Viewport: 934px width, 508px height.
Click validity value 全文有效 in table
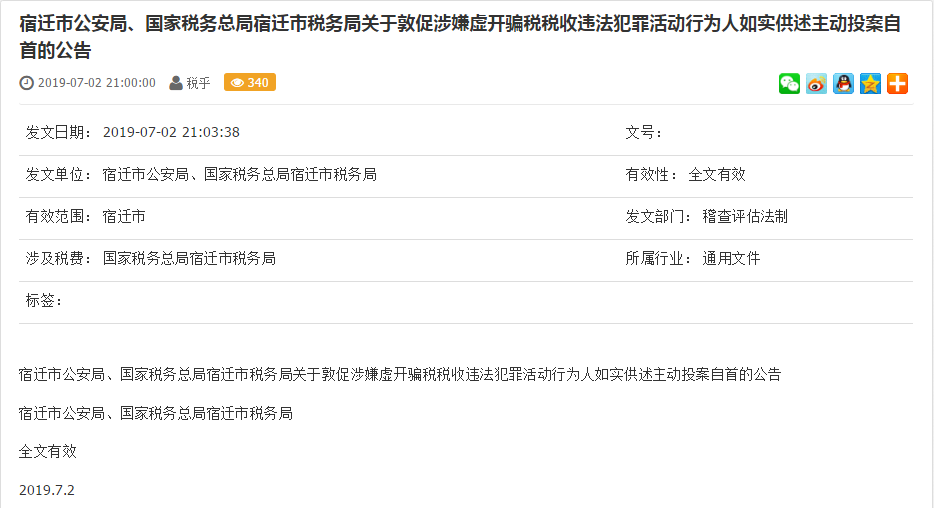(717, 174)
